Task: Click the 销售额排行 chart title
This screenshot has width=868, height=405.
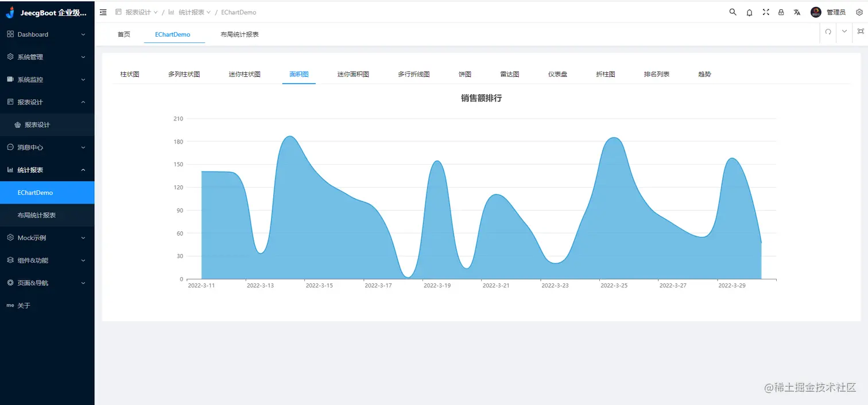Action: (482, 98)
